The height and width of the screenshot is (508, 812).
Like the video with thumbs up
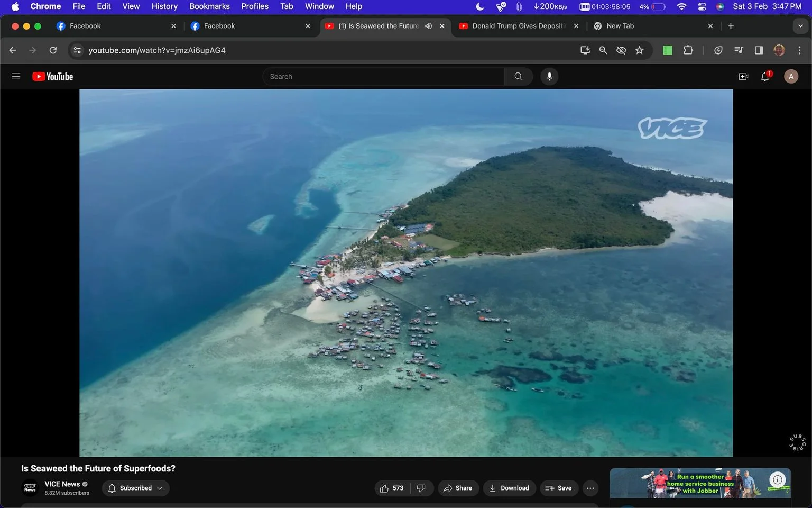click(392, 488)
